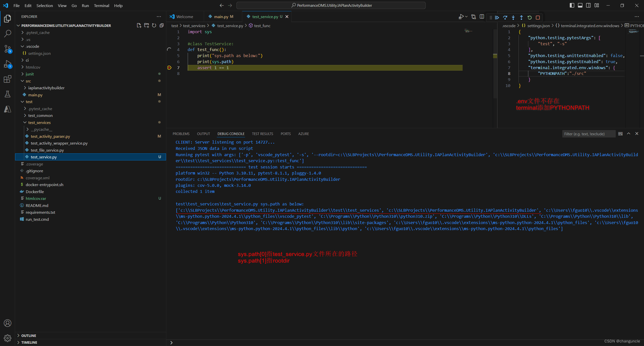Click the debug console filter field

[589, 134]
